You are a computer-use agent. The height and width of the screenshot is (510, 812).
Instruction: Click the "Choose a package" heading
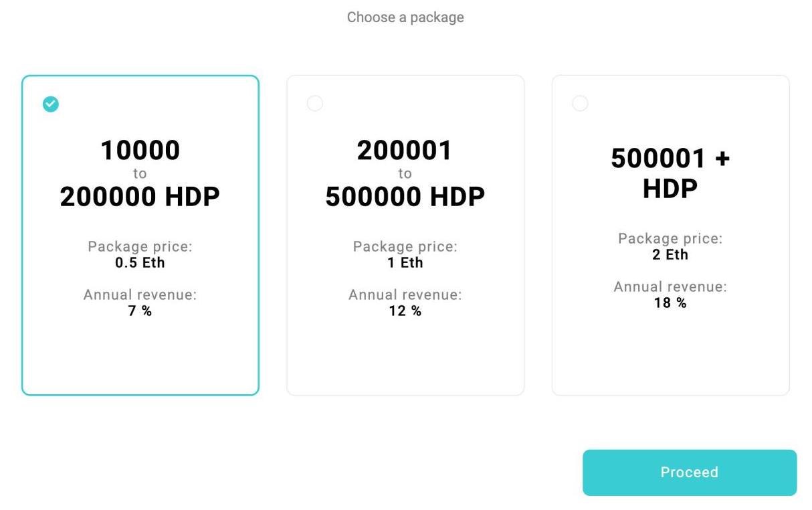pos(405,17)
